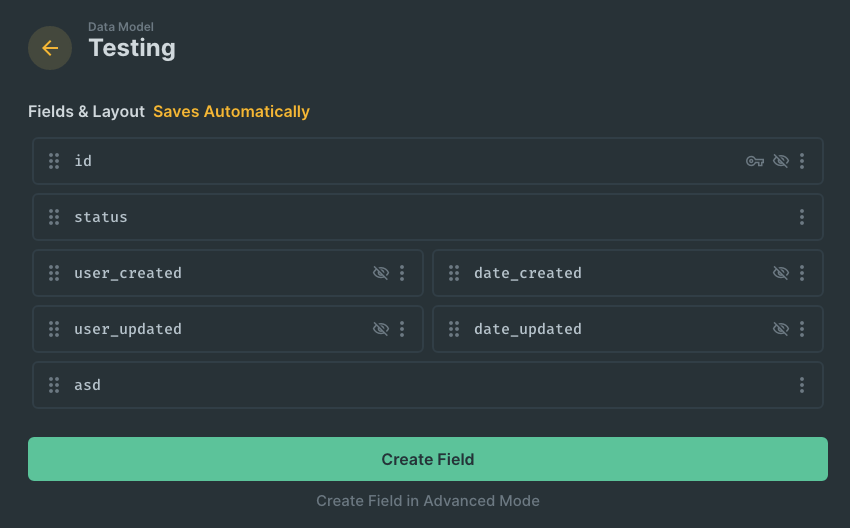This screenshot has width=850, height=528.
Task: Grab the drag handle of date_created field
Action: tap(454, 273)
